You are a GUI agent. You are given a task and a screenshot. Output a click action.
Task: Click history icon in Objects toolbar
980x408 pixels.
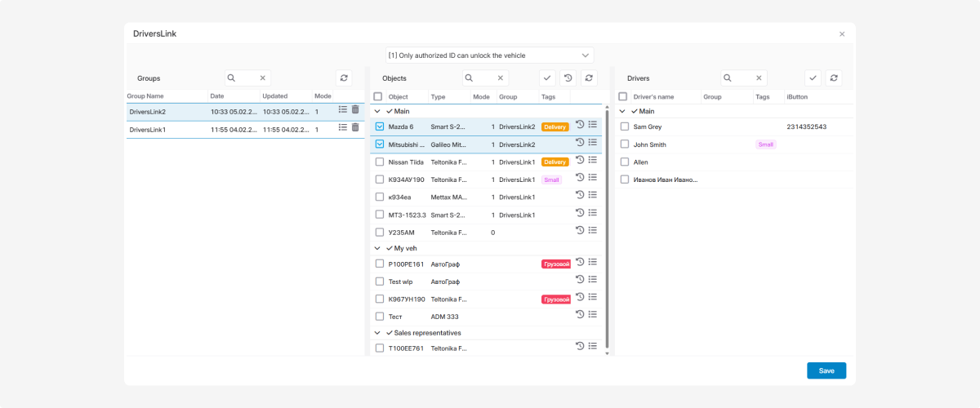[568, 78]
